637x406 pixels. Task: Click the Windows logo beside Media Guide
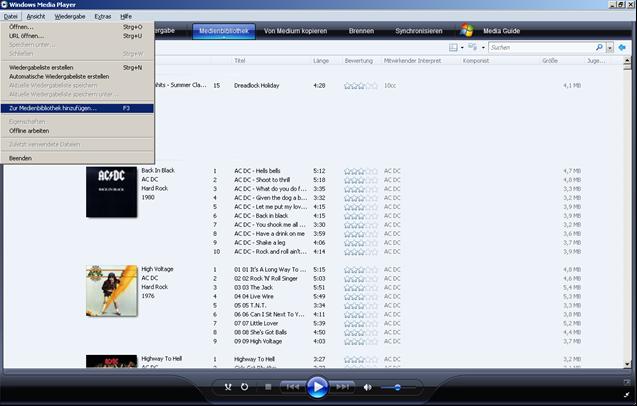[467, 30]
